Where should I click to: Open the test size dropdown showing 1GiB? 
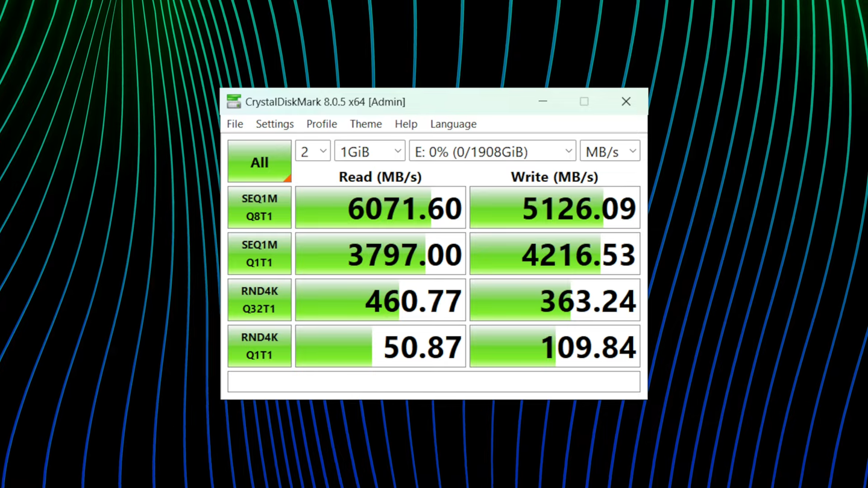pos(369,151)
